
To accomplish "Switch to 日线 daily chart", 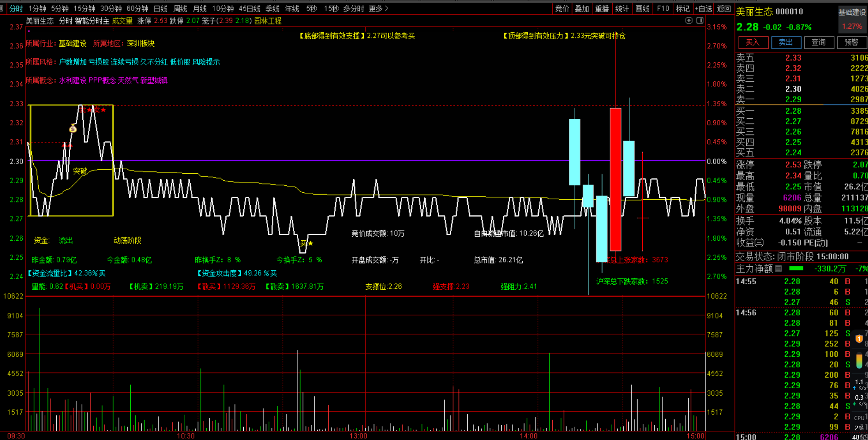I will tap(161, 8).
